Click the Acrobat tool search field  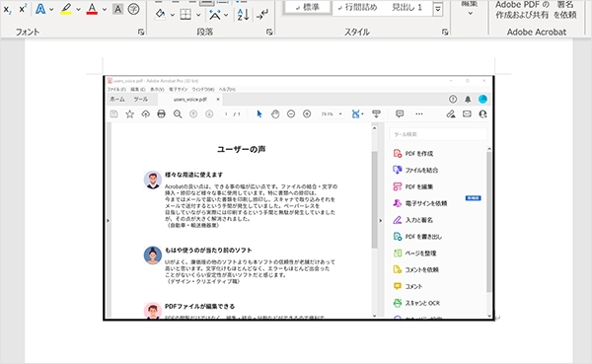click(438, 134)
